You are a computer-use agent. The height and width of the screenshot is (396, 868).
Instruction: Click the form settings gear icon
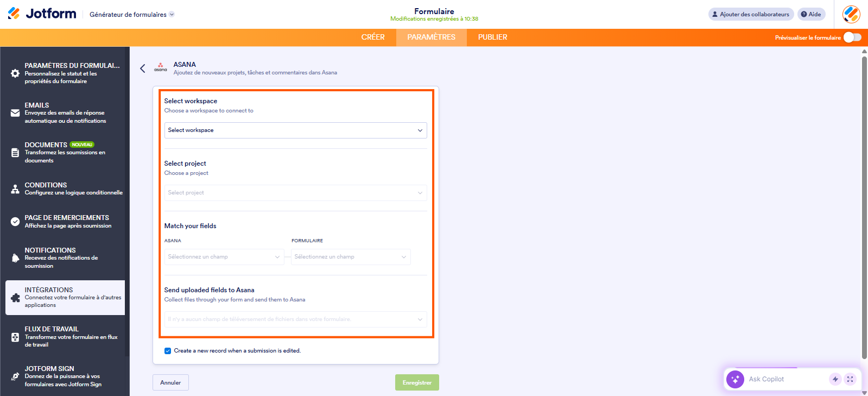[15, 73]
